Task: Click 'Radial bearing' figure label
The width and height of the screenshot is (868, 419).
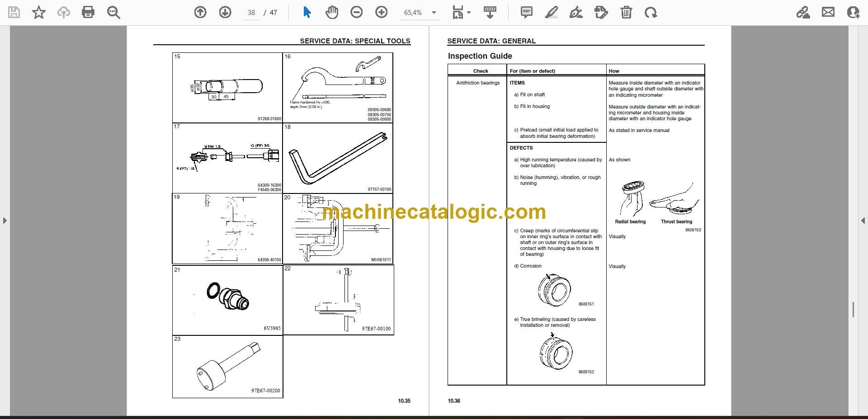Action: [630, 221]
